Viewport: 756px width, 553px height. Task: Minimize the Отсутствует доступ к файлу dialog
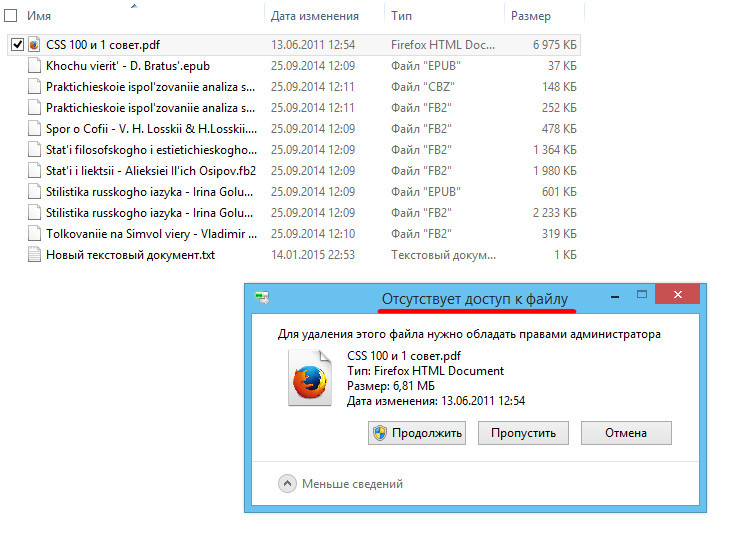click(615, 297)
